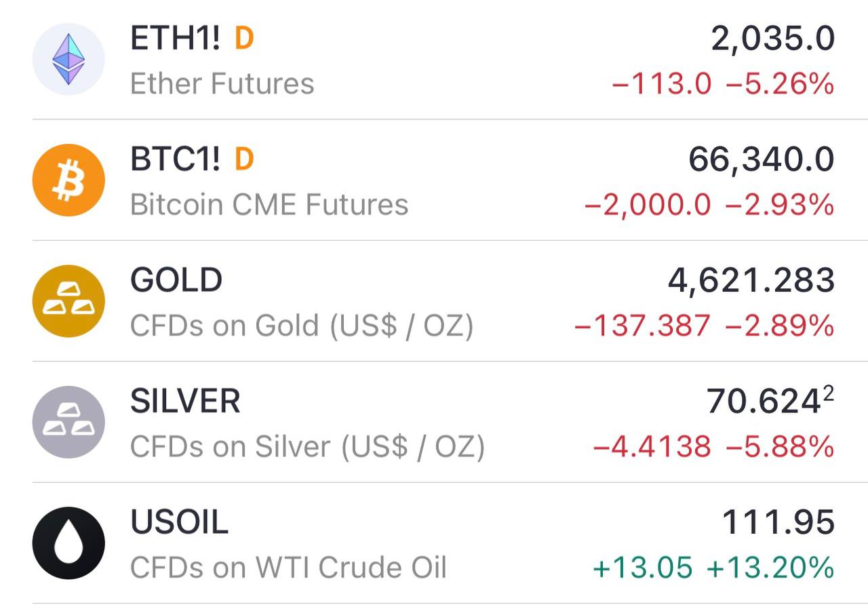Image resolution: width=868 pixels, height=609 pixels.
Task: Open the BTC1! symbol name
Action: click(x=175, y=159)
